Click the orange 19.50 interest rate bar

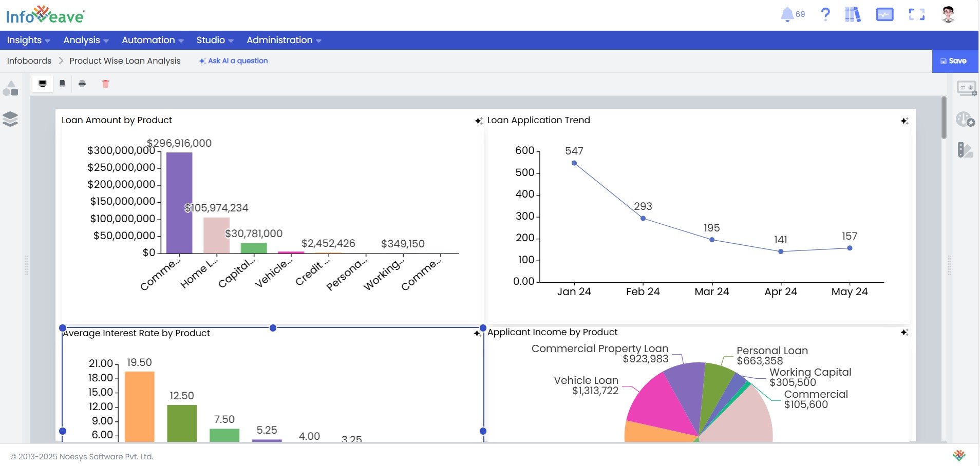140,406
